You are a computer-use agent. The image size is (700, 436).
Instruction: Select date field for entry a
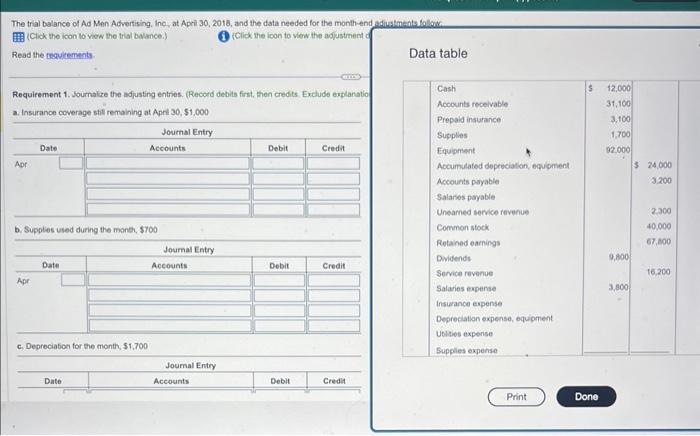[71, 163]
